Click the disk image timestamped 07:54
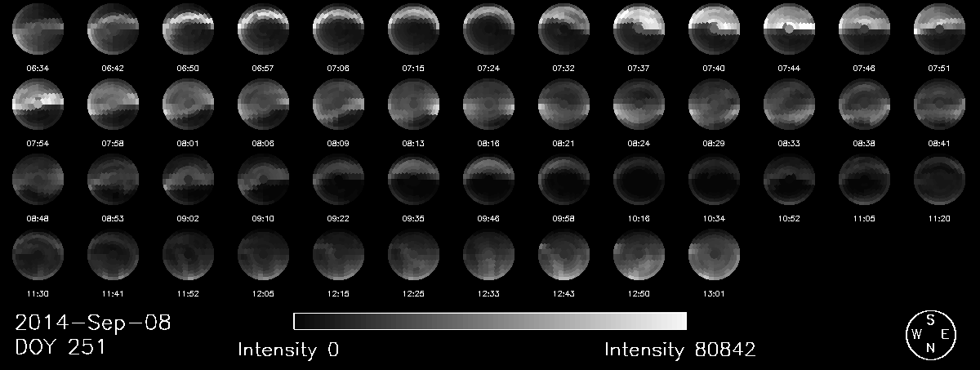Screen dimensions: 980x370 (x=38, y=105)
